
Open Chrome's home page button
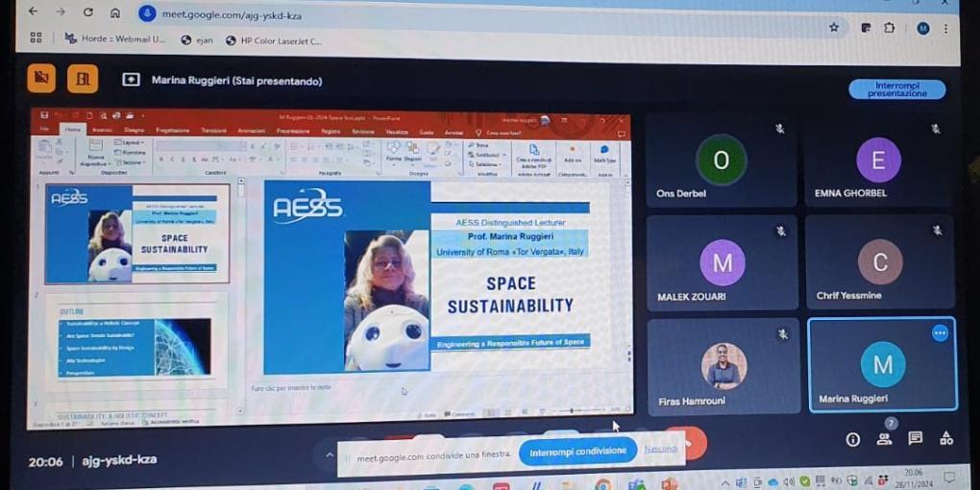[115, 12]
